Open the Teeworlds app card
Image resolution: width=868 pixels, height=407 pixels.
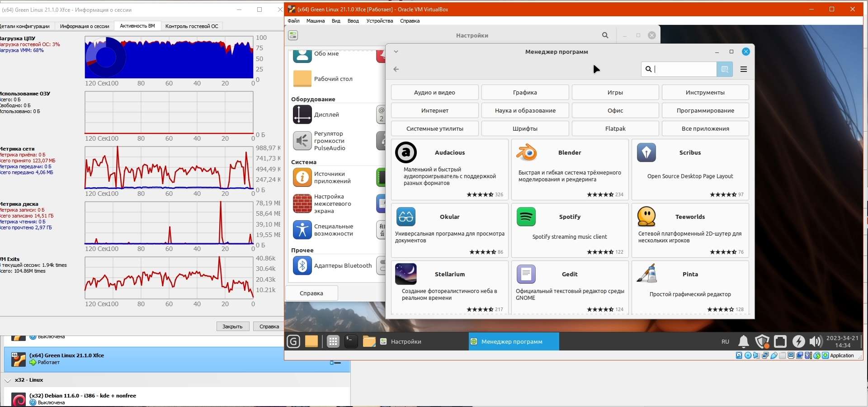pyautogui.click(x=690, y=230)
